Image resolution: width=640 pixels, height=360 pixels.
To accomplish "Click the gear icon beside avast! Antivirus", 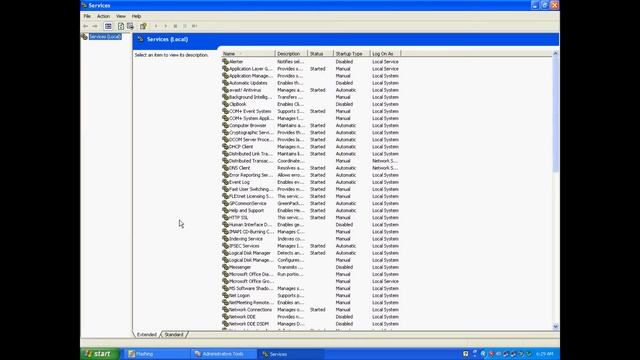I will click(x=225, y=90).
